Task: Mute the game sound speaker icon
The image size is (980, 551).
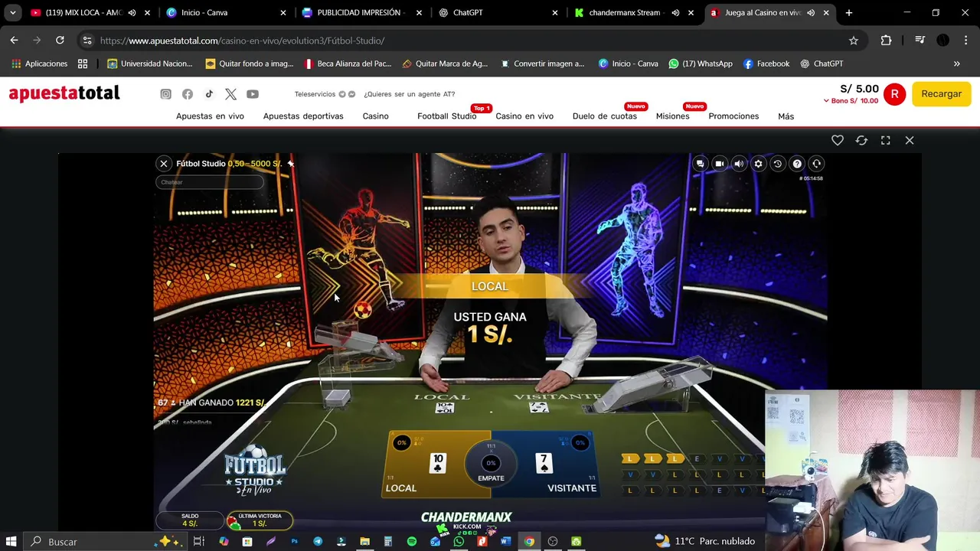Action: click(x=739, y=164)
